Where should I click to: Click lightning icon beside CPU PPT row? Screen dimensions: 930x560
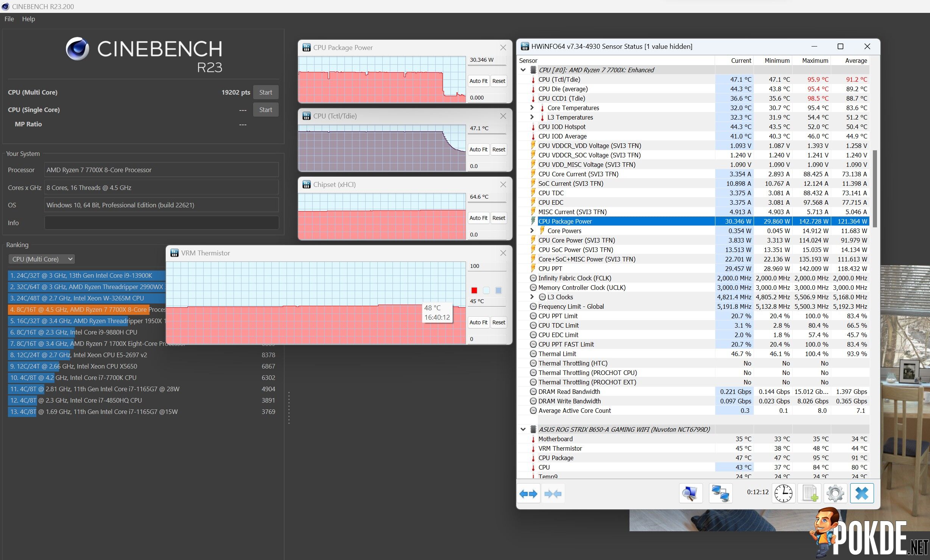coord(533,269)
